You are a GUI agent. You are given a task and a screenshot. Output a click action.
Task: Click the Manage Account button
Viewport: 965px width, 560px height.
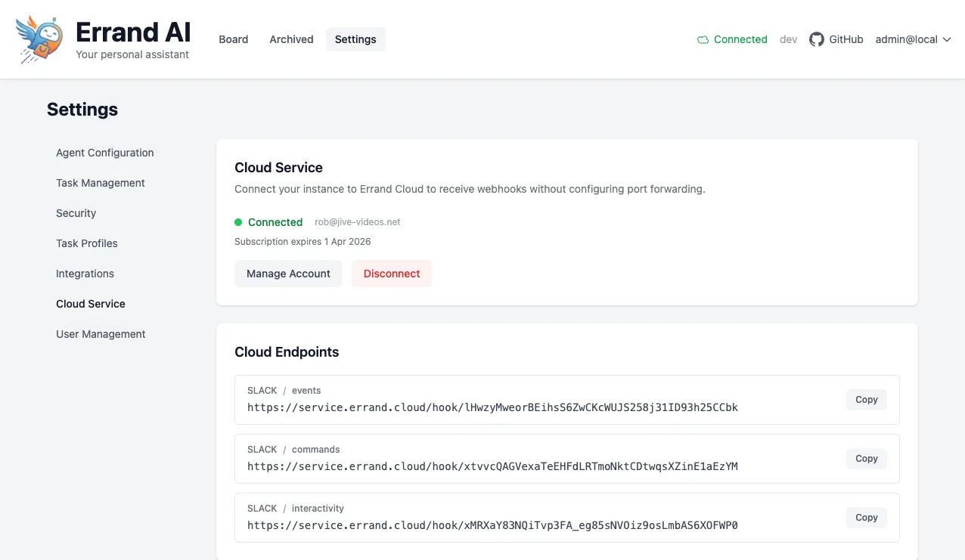tap(288, 274)
